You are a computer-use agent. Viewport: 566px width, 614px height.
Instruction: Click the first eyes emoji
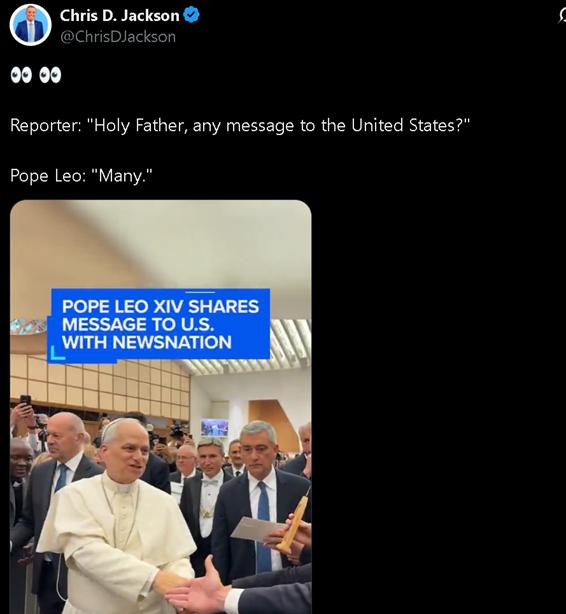pyautogui.click(x=21, y=75)
